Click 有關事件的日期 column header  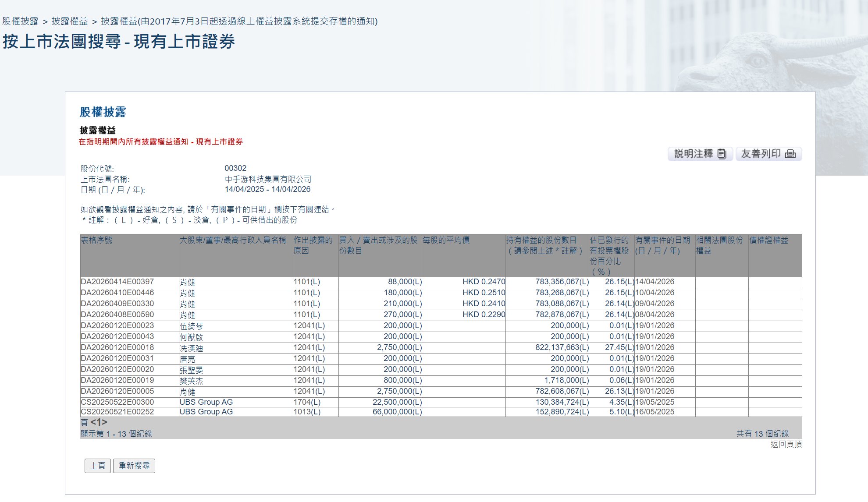[x=662, y=240]
